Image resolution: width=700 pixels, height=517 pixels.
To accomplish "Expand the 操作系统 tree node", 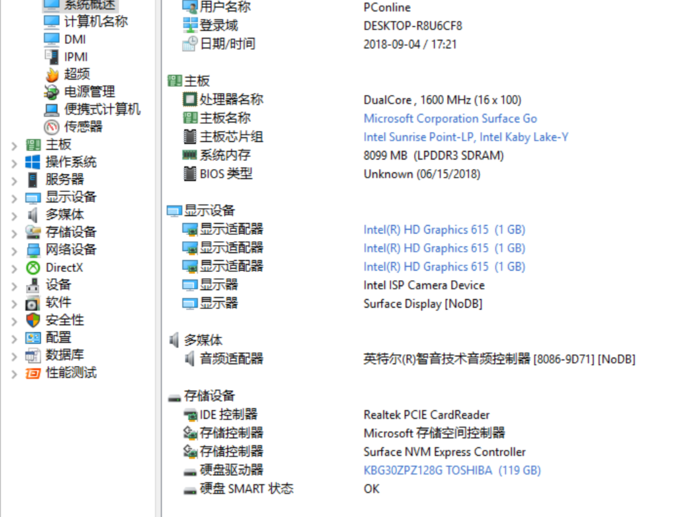I will pos(14,163).
